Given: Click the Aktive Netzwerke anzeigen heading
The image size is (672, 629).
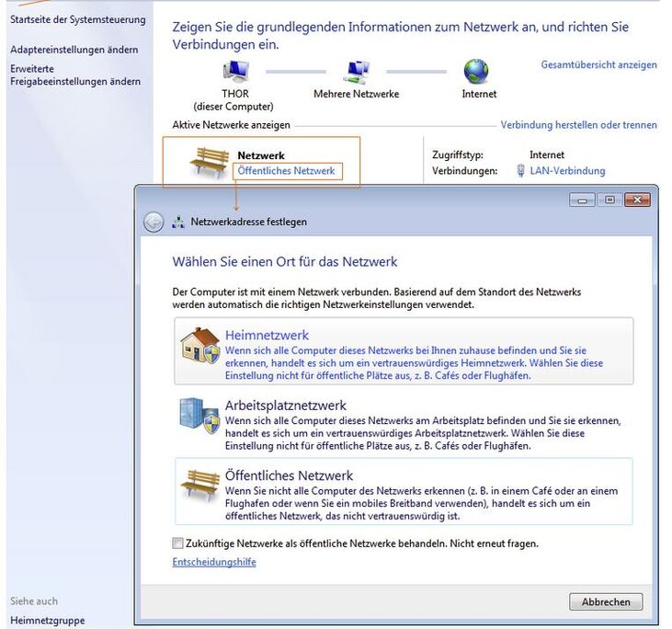Looking at the screenshot, I should [x=232, y=125].
